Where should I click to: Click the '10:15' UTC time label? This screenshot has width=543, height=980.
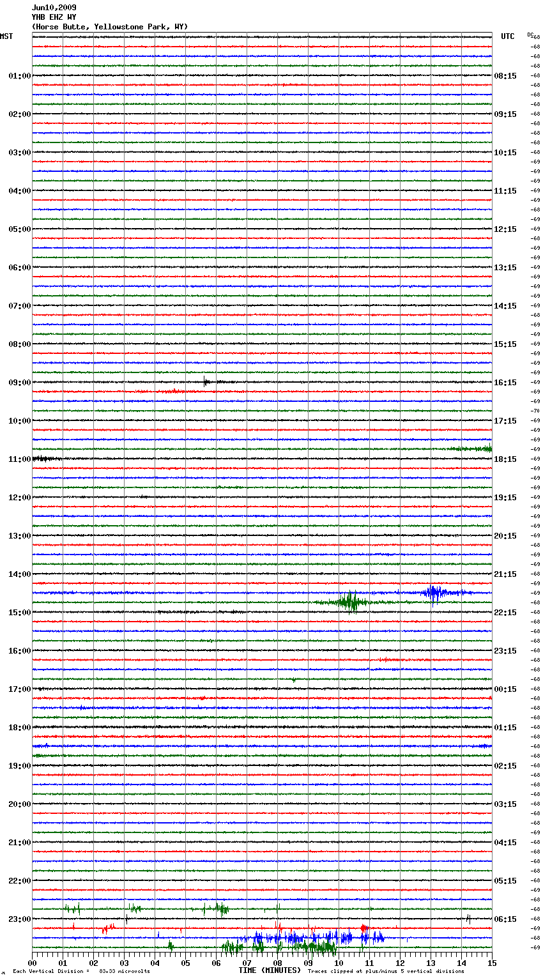[505, 153]
